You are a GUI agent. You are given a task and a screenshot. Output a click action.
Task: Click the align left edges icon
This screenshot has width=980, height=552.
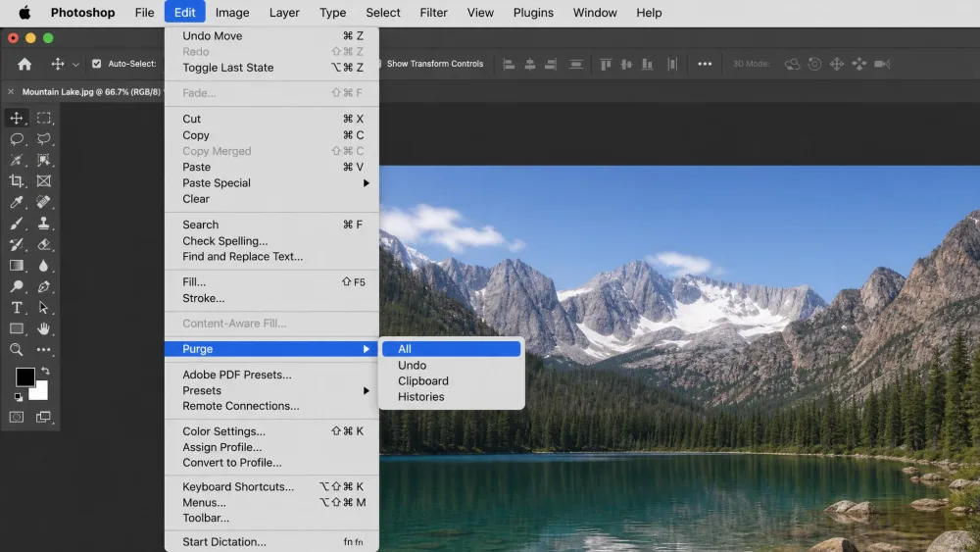coord(509,64)
